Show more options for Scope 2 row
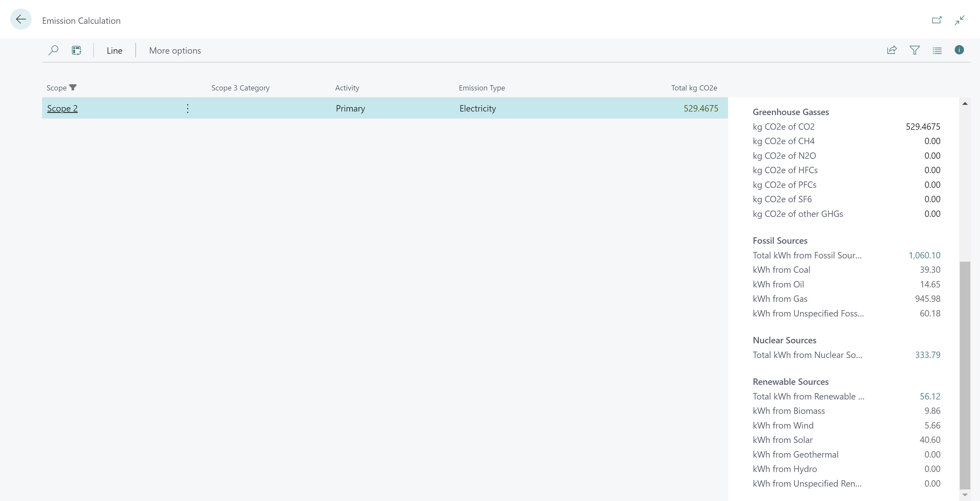 (x=187, y=108)
